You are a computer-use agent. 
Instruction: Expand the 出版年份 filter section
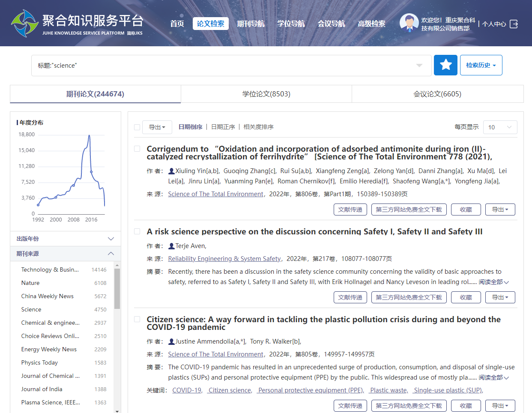pyautogui.click(x=65, y=239)
